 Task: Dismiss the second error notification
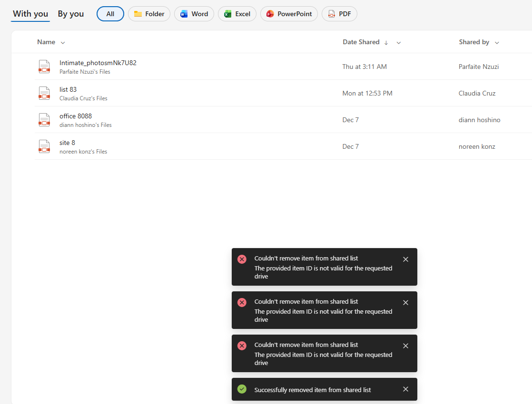point(405,303)
